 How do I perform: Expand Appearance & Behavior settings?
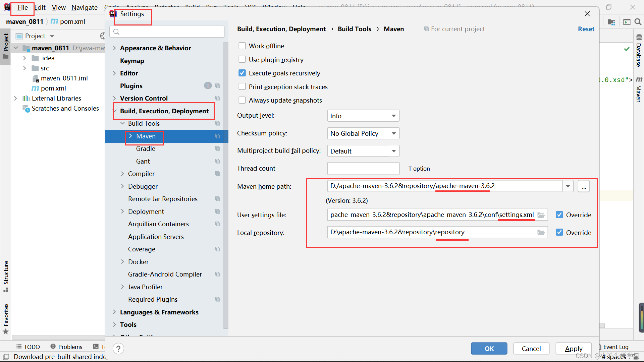114,48
